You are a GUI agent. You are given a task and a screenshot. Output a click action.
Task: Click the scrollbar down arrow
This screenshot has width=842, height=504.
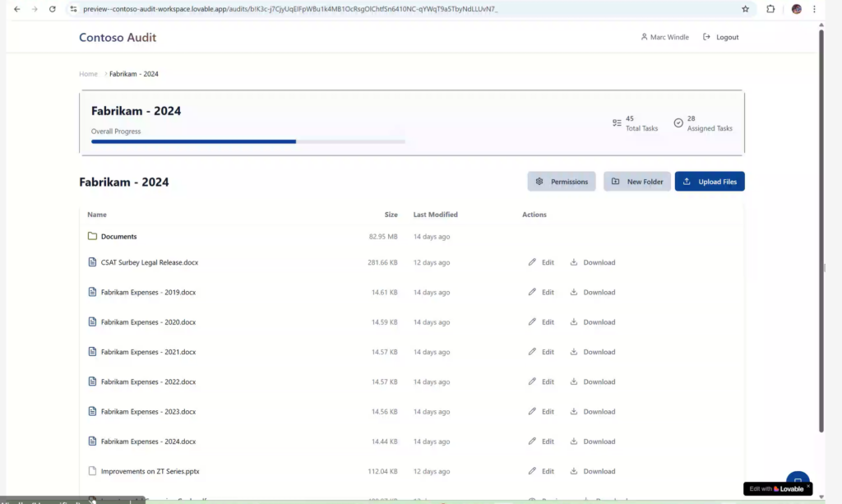[x=821, y=497]
